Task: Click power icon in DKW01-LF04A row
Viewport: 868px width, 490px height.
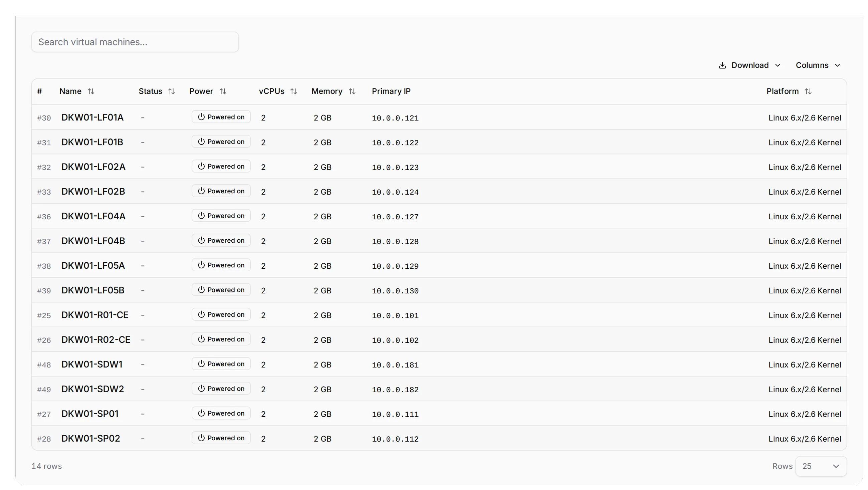Action: click(201, 216)
